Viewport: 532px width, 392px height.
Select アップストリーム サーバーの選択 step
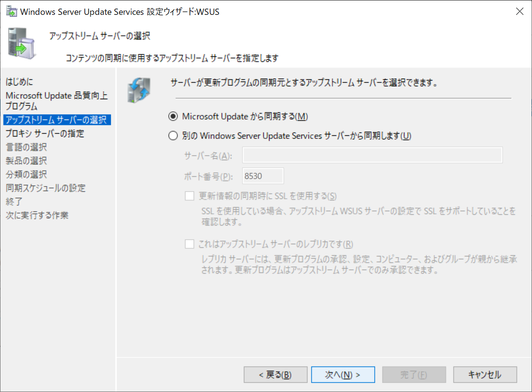[x=57, y=120]
